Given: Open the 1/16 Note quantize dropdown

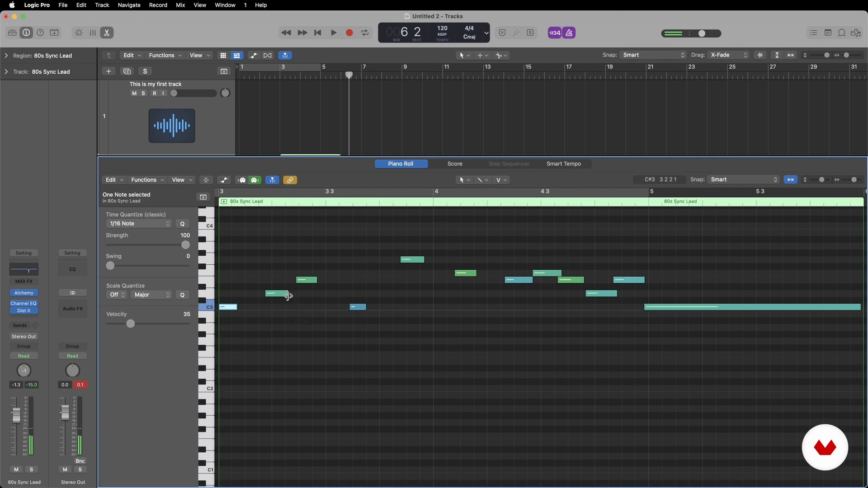Looking at the screenshot, I should coord(139,224).
